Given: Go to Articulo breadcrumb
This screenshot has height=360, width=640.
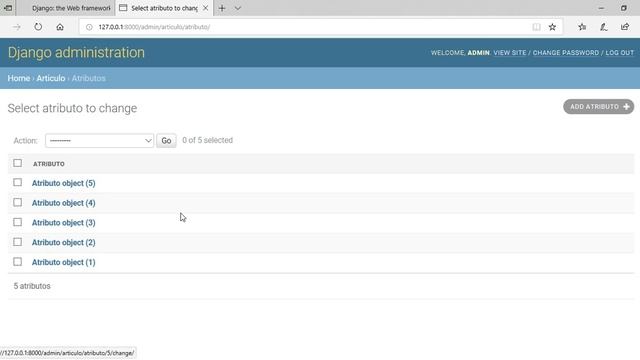Looking at the screenshot, I should [x=51, y=78].
